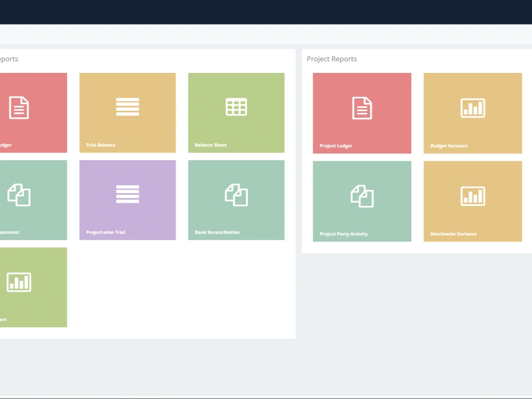The width and height of the screenshot is (532, 399).
Task: Select the Project Party Activity label
Action: click(x=344, y=234)
